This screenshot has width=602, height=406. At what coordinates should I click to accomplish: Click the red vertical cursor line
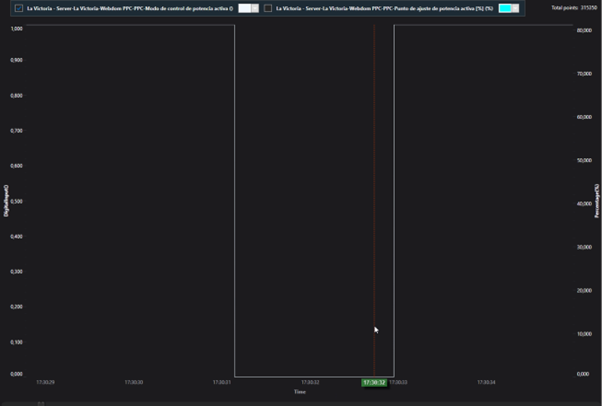374,200
